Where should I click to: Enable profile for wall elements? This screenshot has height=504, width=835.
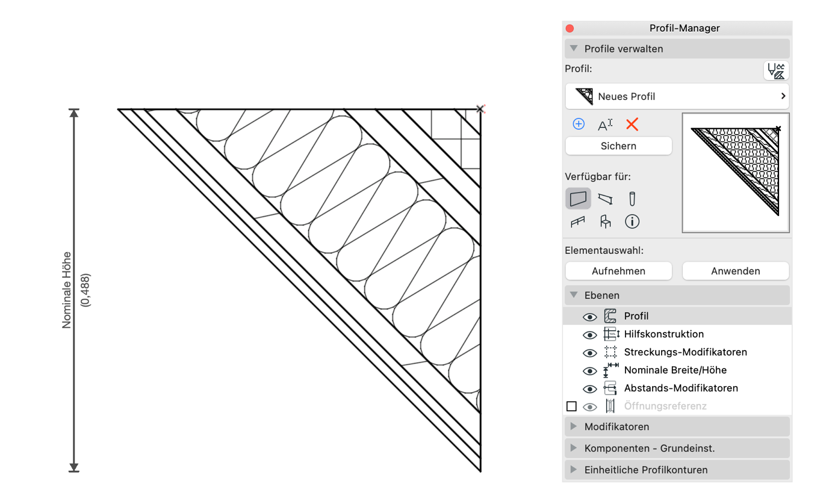tap(578, 198)
